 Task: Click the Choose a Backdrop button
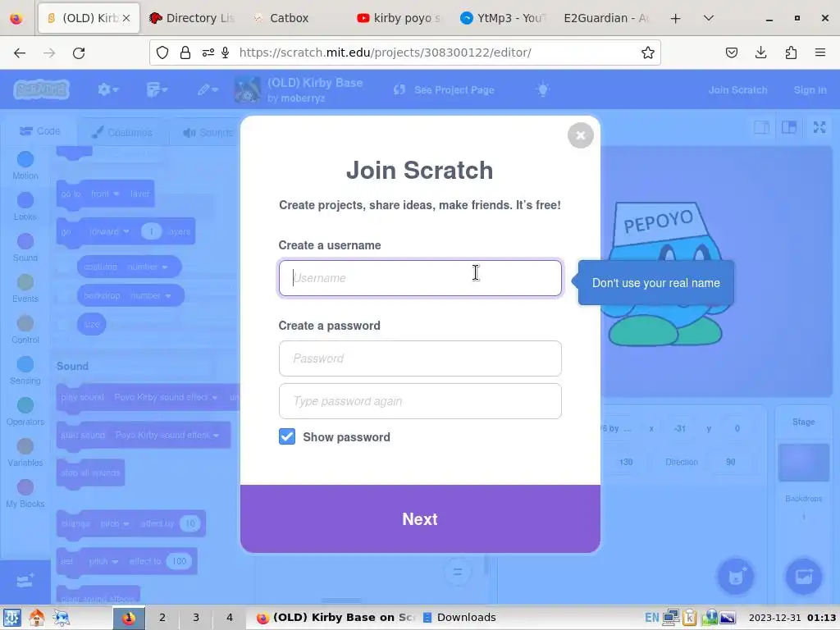804,577
